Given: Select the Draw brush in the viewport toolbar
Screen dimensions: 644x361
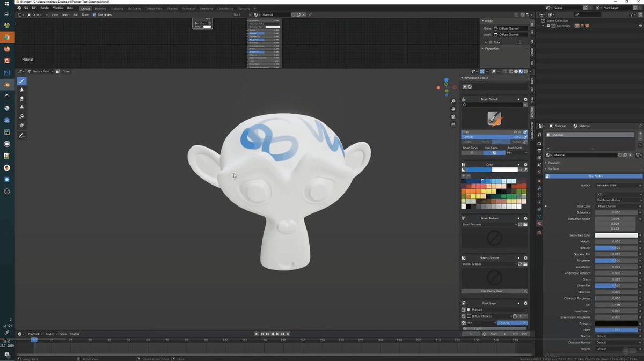Looking at the screenshot, I should click(x=22, y=81).
